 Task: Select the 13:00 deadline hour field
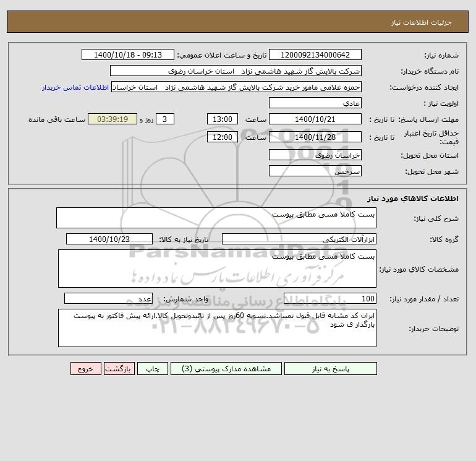pos(222,119)
